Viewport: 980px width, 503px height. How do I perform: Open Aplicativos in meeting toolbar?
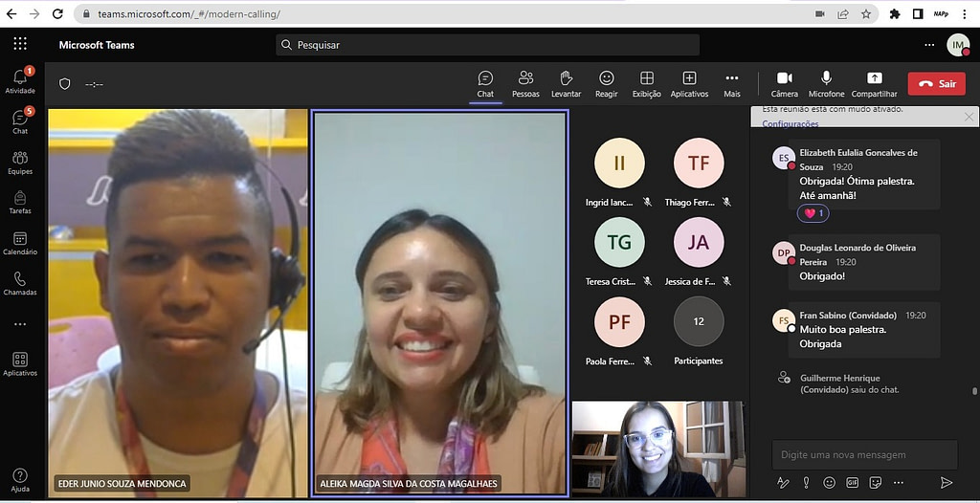click(689, 84)
